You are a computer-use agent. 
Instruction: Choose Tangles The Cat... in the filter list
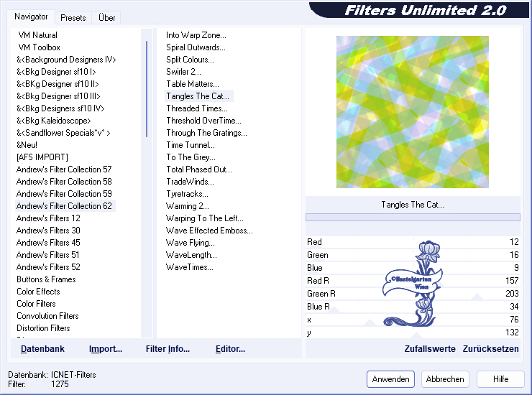(199, 96)
